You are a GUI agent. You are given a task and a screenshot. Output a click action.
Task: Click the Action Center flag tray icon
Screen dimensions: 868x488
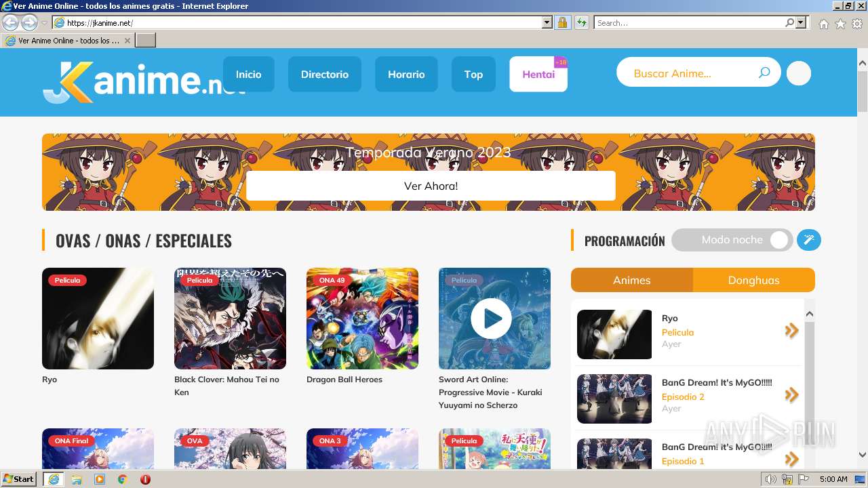click(x=803, y=479)
